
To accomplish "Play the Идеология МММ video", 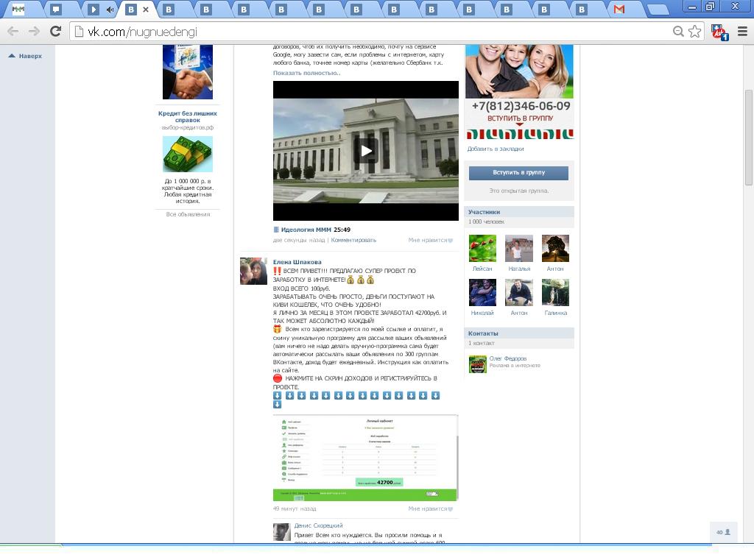I will point(366,151).
